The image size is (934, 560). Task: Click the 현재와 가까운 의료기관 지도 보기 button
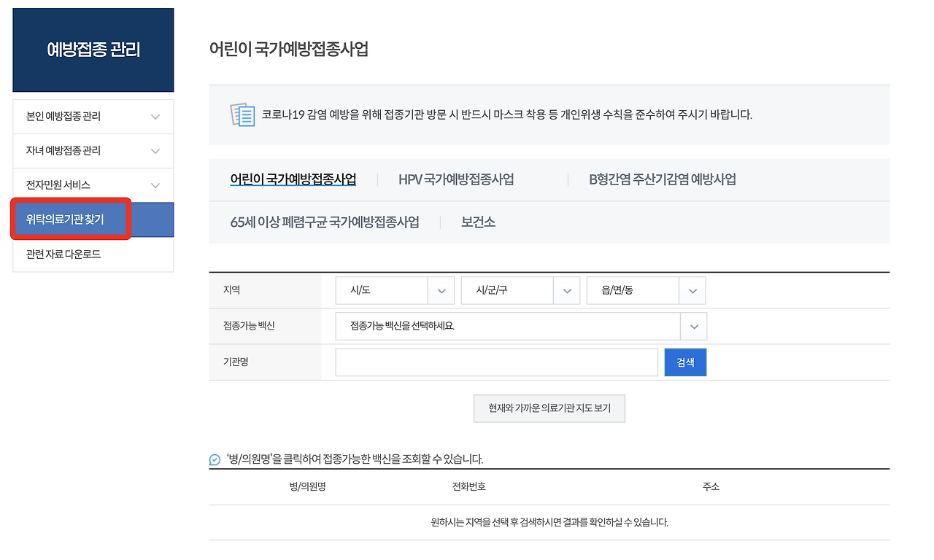click(549, 408)
